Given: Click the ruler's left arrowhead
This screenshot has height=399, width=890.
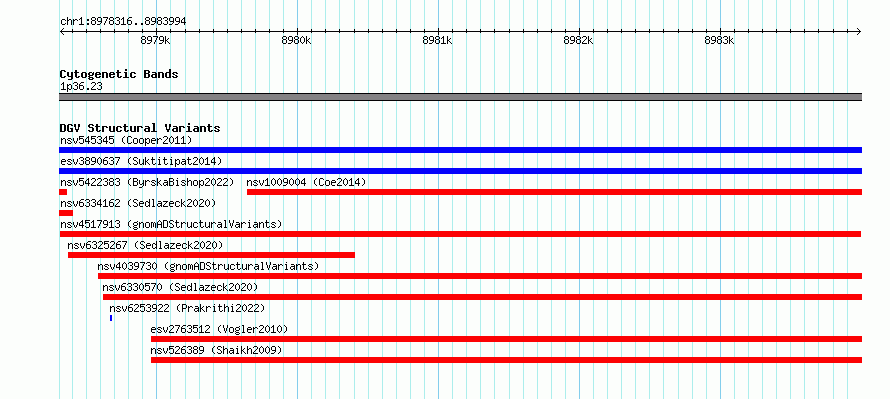Looking at the screenshot, I should pyautogui.click(x=62, y=31).
